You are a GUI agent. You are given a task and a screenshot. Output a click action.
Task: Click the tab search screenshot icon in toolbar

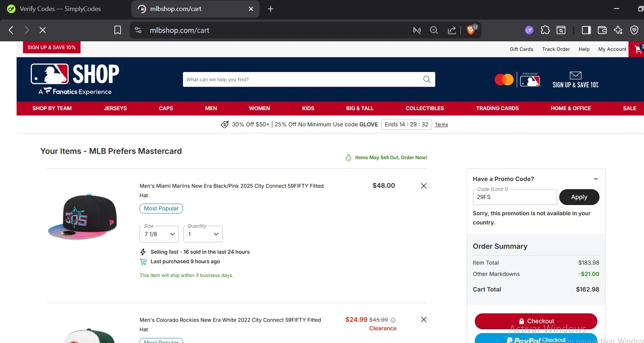pyautogui.click(x=561, y=30)
